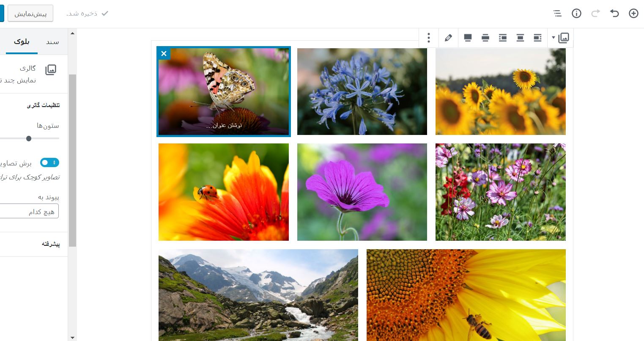Click the sidebar scrollbar up arrow
This screenshot has height=341, width=644.
pyautogui.click(x=72, y=33)
